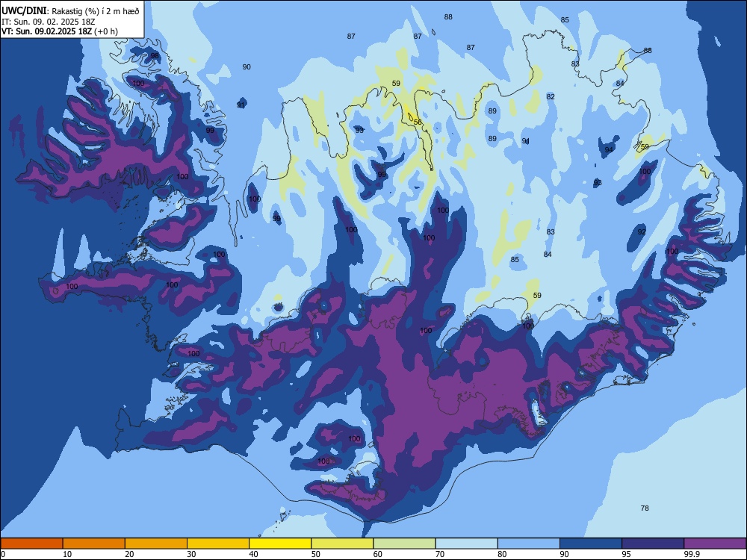
Task: Click the legend tick label 60
Action: pos(378,554)
